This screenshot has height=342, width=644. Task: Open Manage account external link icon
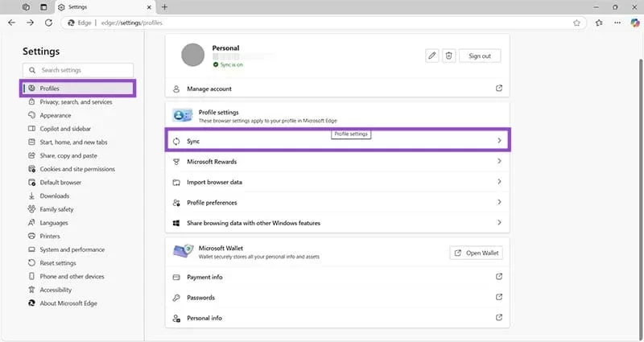[x=499, y=89]
